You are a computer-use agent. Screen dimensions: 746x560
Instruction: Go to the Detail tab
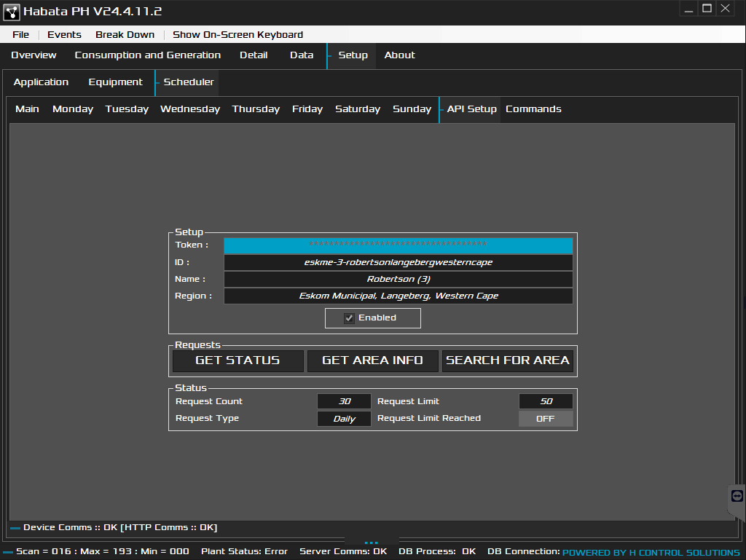[x=254, y=55]
